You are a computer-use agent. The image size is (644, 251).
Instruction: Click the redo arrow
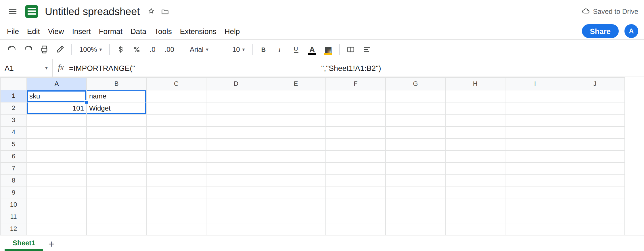28,50
